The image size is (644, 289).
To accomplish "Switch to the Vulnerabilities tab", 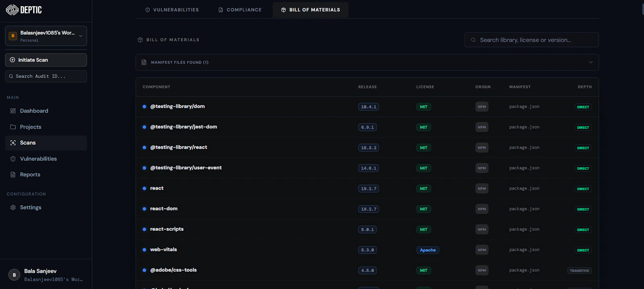I will [172, 10].
